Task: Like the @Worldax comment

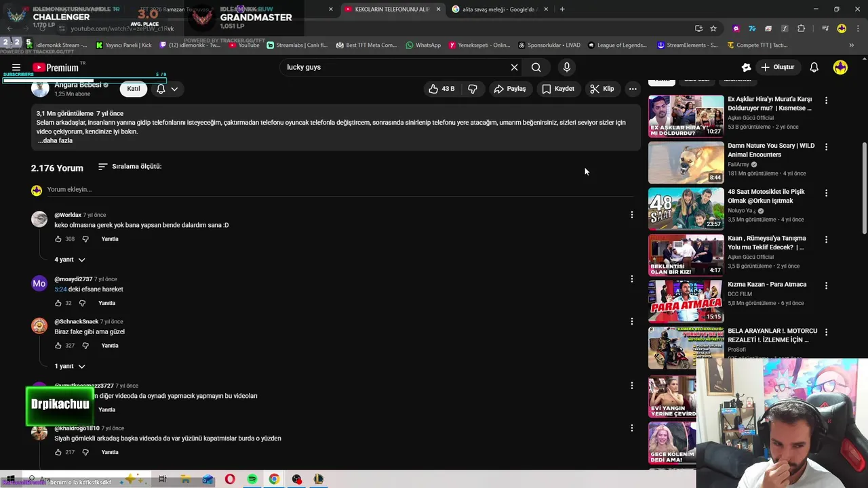Action: coord(58,239)
